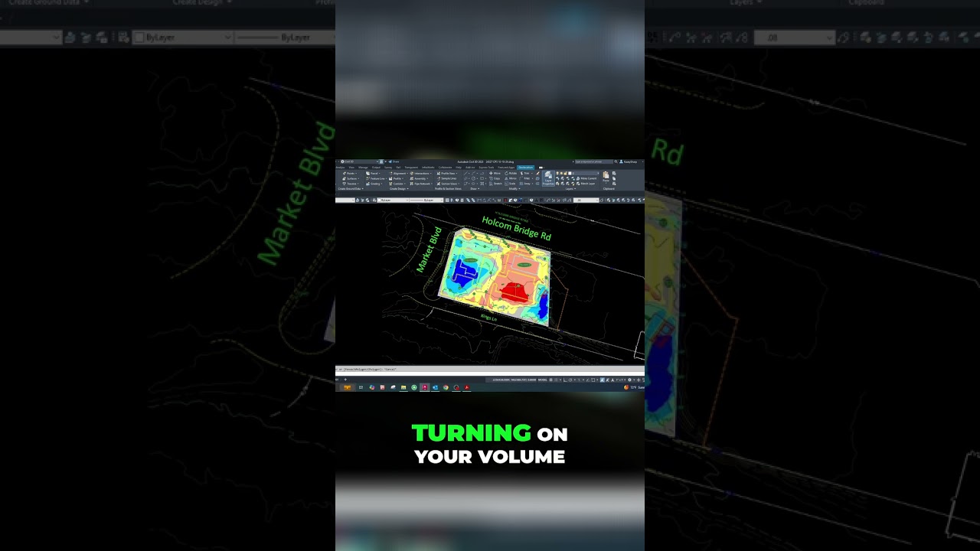Open the Points tool in Civil 3D ribbon

coord(351,173)
